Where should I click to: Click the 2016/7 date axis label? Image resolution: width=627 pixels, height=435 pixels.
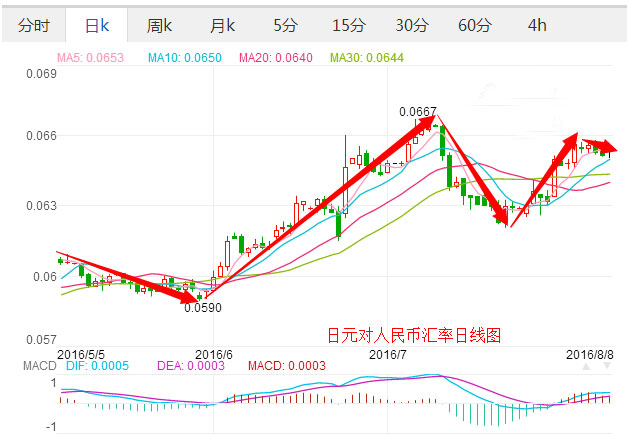387,354
